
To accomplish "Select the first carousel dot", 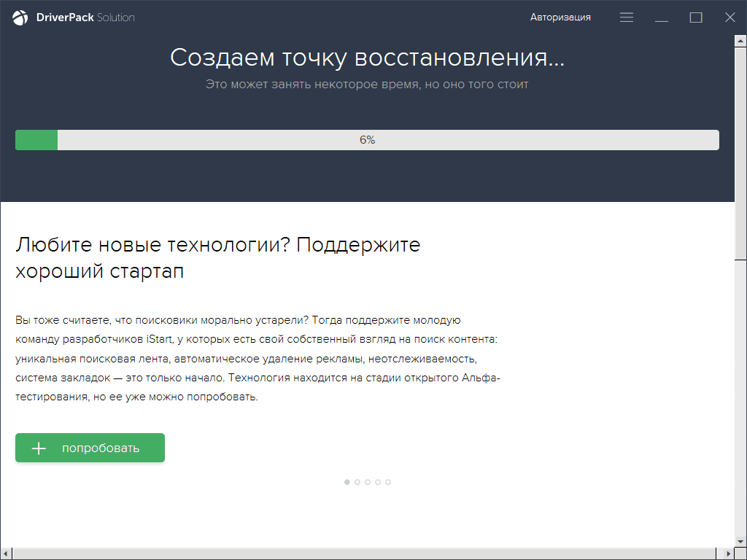I will 347,482.
